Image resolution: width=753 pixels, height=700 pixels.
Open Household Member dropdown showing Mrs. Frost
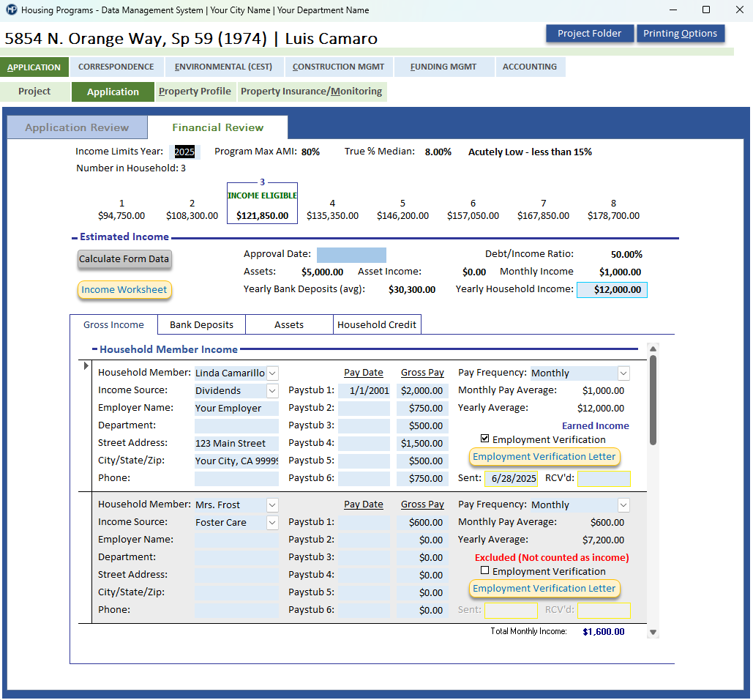pos(272,504)
